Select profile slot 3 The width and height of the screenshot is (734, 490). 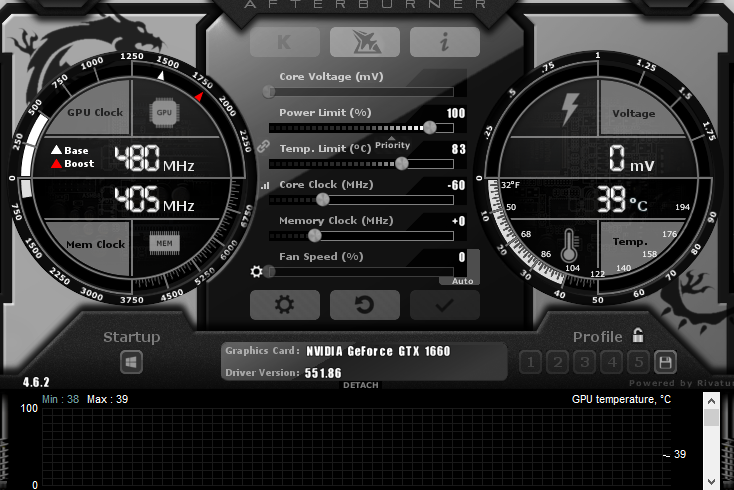click(x=585, y=362)
